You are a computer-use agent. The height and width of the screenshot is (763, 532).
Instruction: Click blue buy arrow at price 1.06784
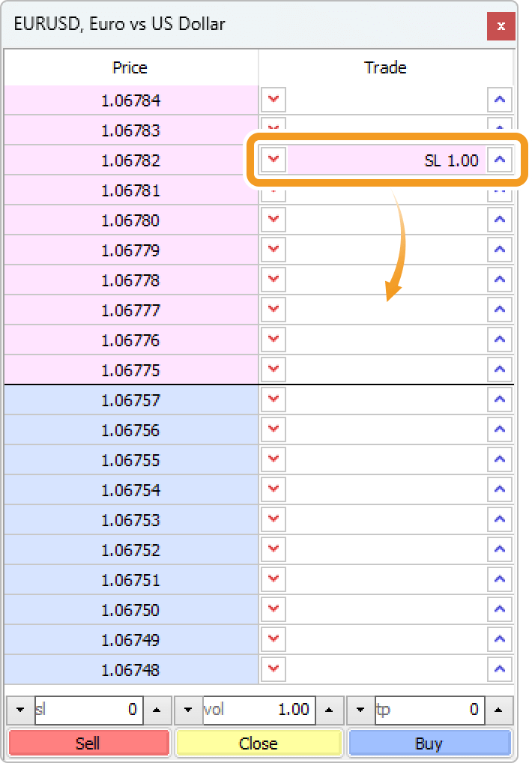click(x=500, y=100)
